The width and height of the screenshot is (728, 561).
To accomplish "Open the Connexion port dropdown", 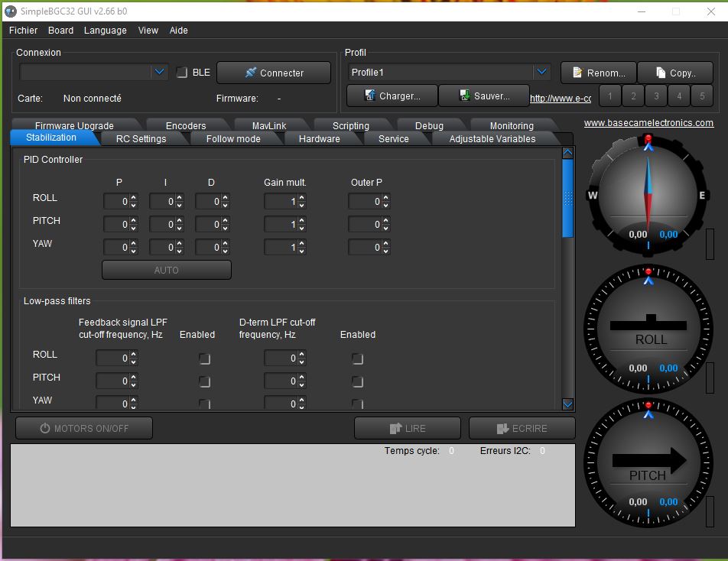I will tap(159, 72).
